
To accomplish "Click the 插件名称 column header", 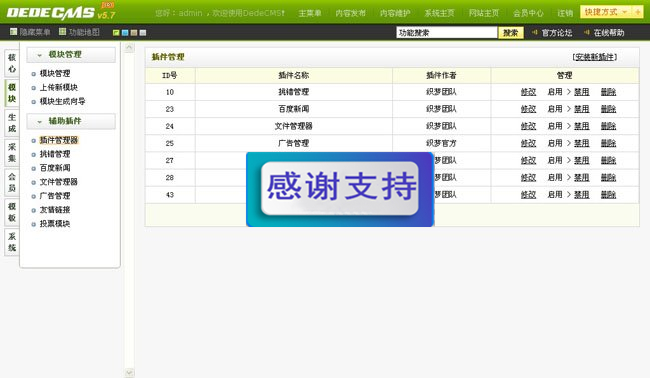I will click(x=293, y=75).
